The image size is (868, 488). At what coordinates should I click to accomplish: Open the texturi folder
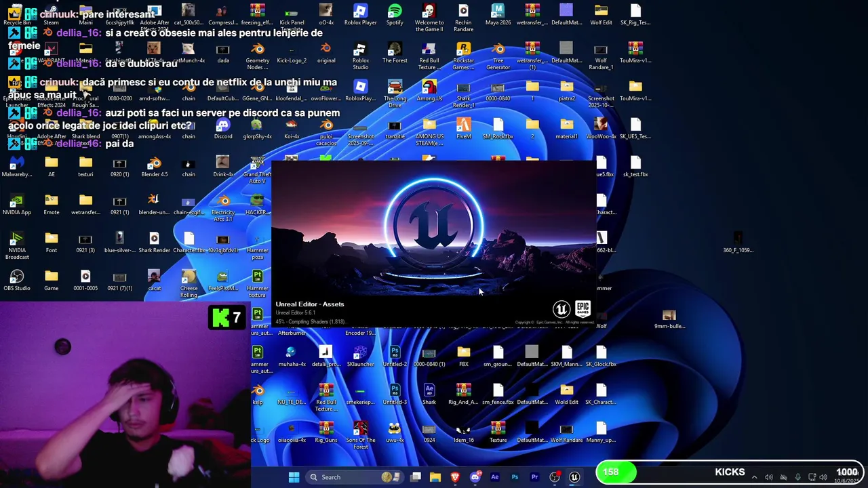[x=85, y=167]
